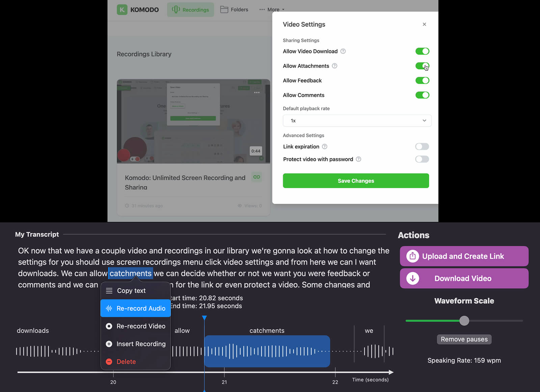The width and height of the screenshot is (540, 392).
Task: Click the 'Recordings Library' heading
Action: tap(144, 54)
